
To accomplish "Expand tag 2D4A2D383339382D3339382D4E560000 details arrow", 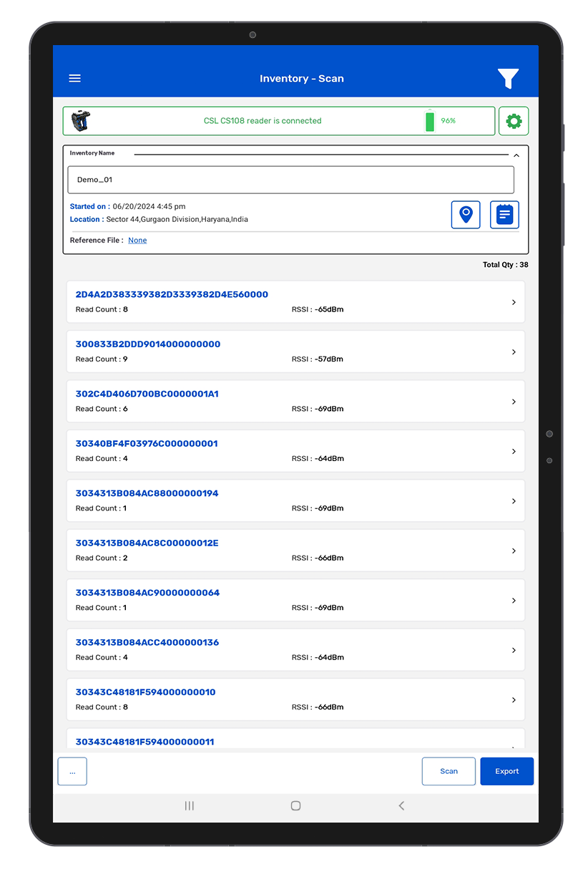I will (x=514, y=302).
